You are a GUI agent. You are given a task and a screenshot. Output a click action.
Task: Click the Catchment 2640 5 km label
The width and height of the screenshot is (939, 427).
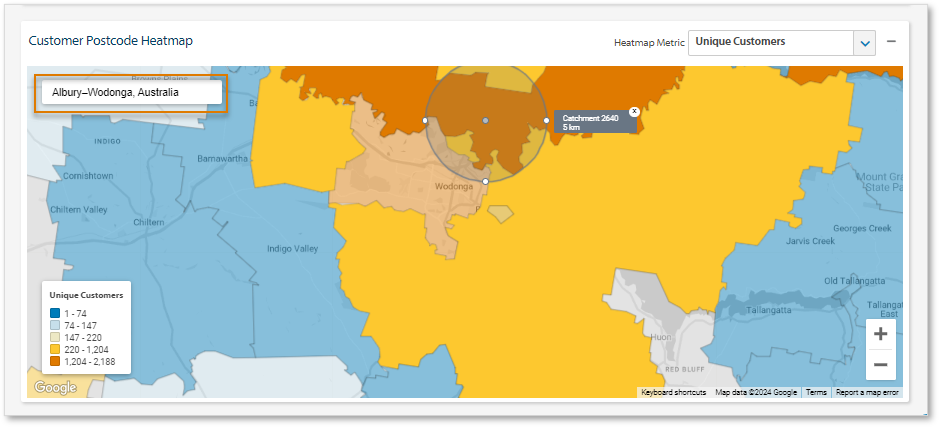click(x=592, y=123)
